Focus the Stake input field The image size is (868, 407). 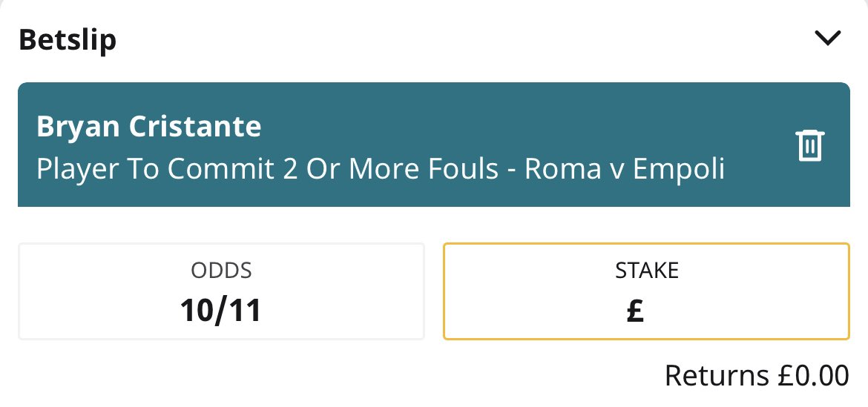pyautogui.click(x=645, y=291)
